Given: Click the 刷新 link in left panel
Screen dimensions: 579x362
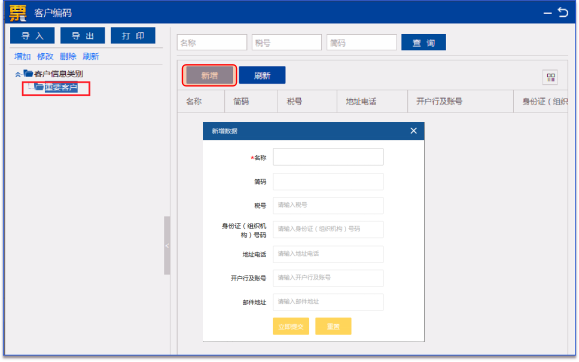Looking at the screenshot, I should (91, 57).
